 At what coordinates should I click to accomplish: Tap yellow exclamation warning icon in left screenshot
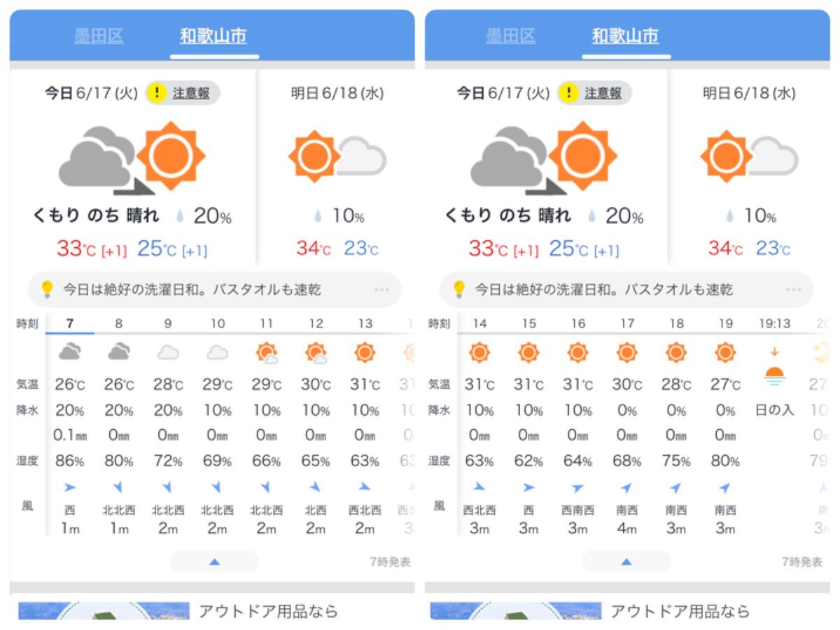tap(157, 93)
